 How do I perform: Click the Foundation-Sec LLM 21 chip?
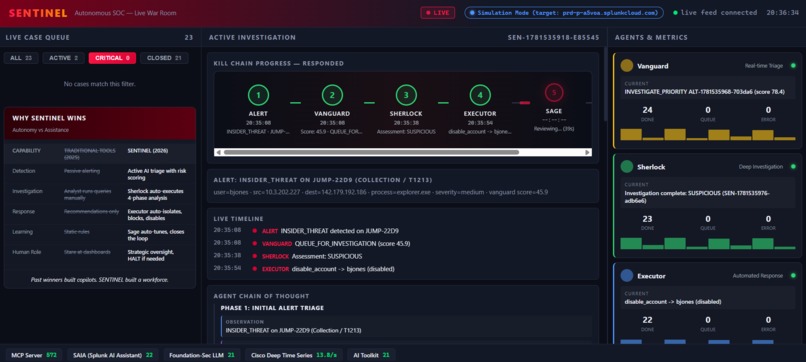202,355
